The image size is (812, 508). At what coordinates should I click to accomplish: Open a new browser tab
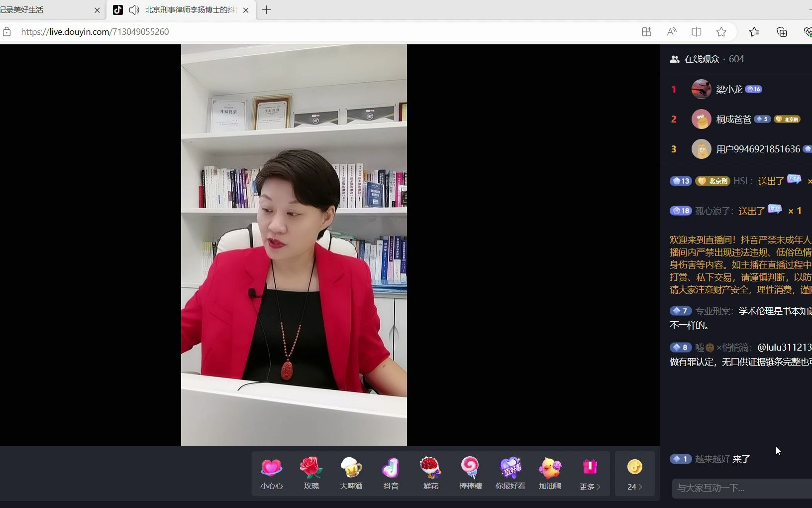[266, 10]
